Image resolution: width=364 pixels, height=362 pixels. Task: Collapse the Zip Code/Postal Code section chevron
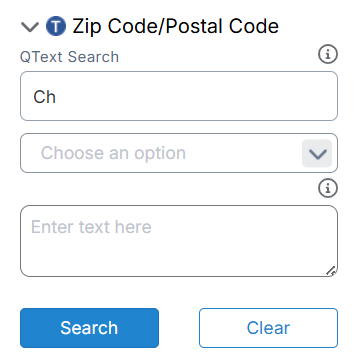(30, 27)
